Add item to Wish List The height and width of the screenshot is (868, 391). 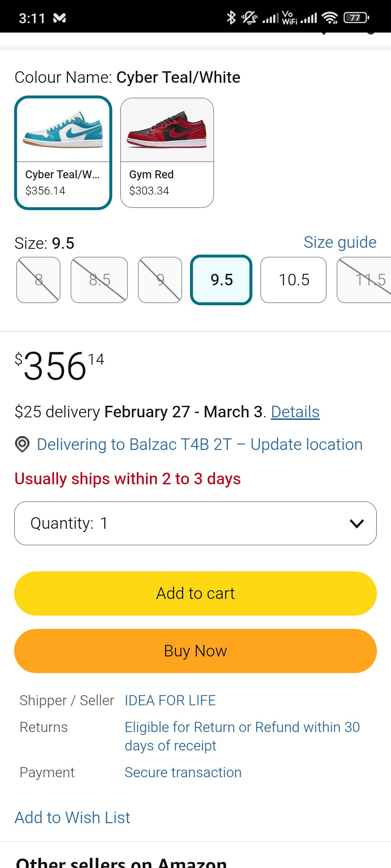tap(72, 818)
